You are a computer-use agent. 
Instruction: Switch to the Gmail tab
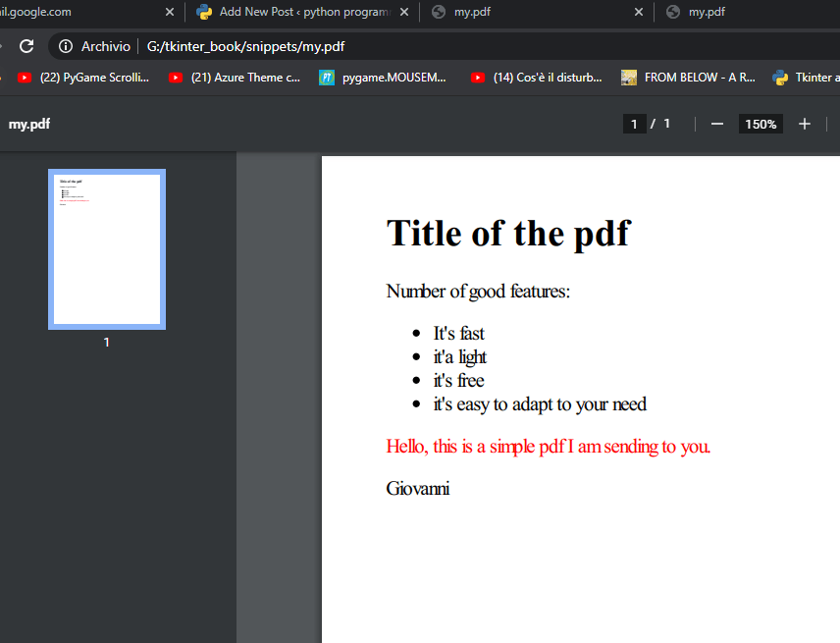coord(79,13)
